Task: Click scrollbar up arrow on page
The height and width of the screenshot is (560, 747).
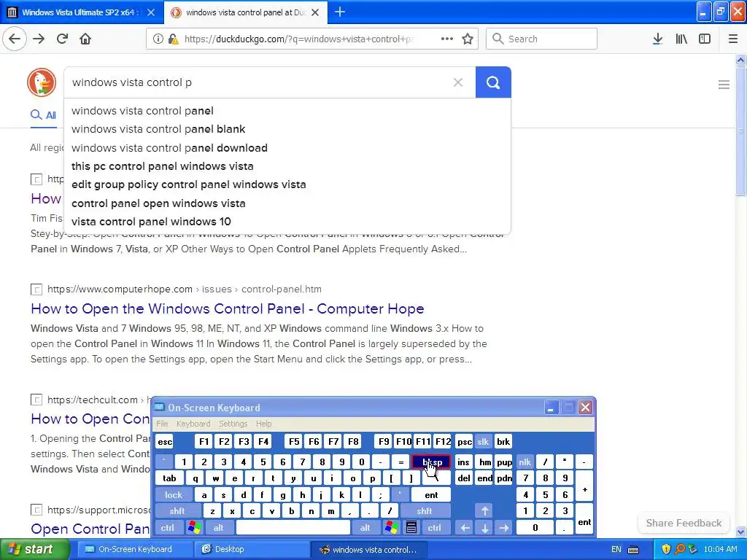Action: [x=741, y=60]
